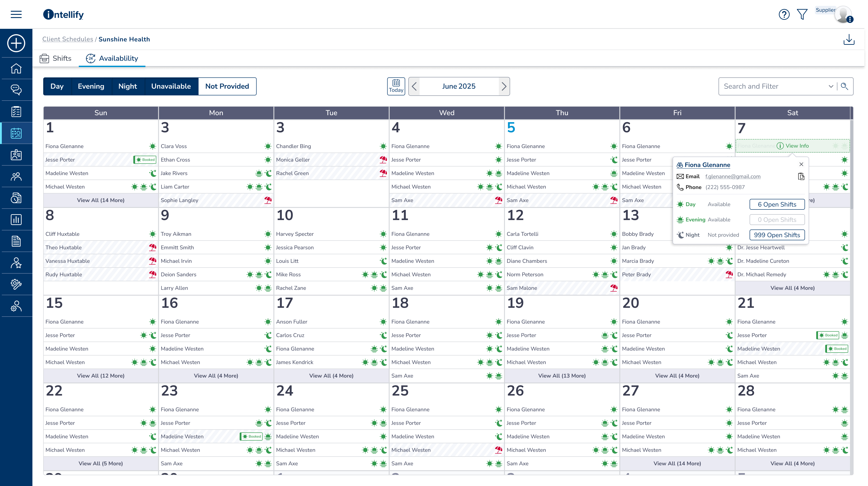Viewport: 868px width, 486px height.
Task: Select the messaging chat icon in the sidebar
Action: click(x=16, y=90)
